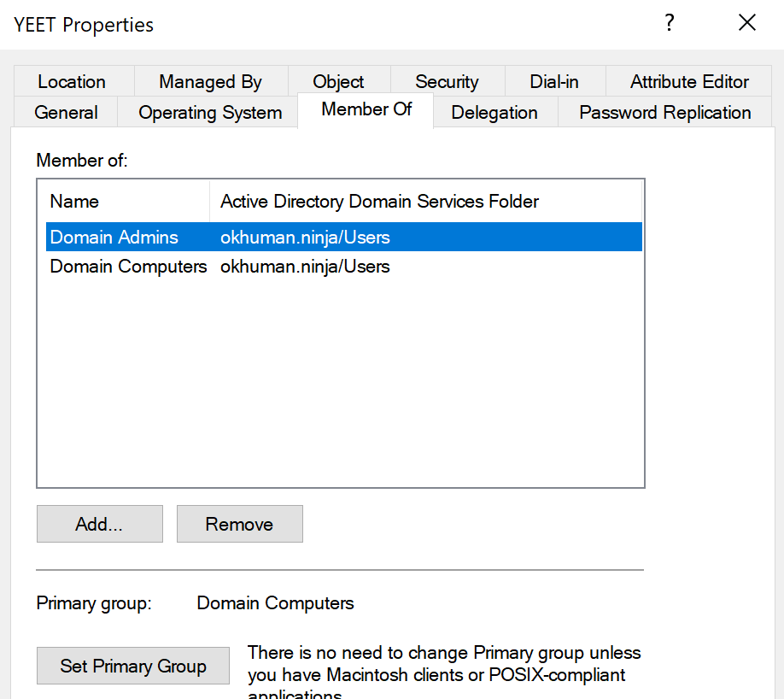Image resolution: width=784 pixels, height=699 pixels.
Task: Open the Location tab
Action: tap(72, 82)
